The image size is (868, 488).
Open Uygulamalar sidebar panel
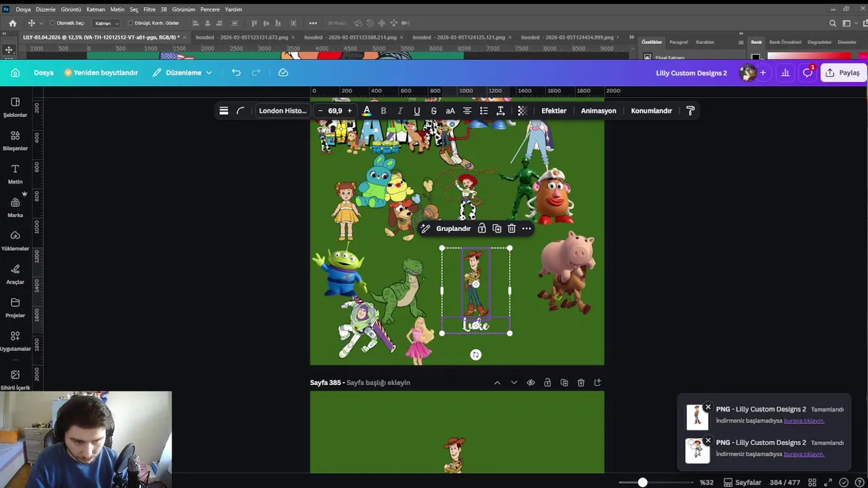(x=15, y=341)
